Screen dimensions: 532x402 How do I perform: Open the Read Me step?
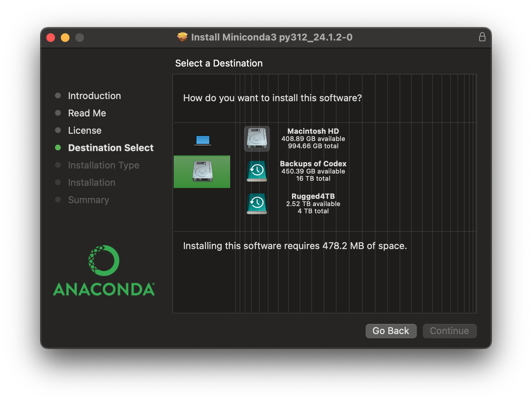(87, 113)
